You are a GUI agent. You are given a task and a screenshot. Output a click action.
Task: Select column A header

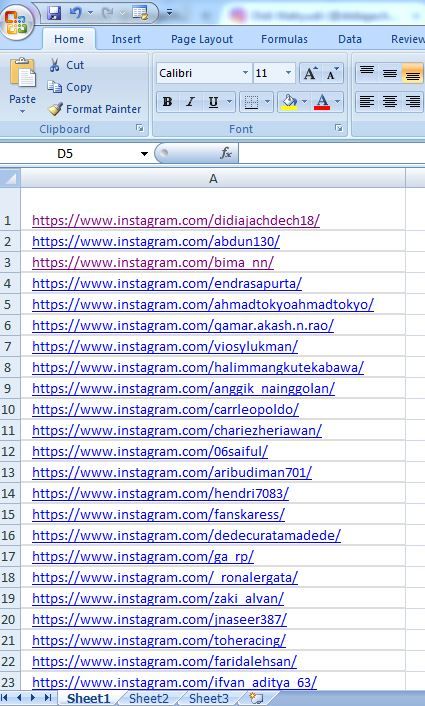[213, 179]
